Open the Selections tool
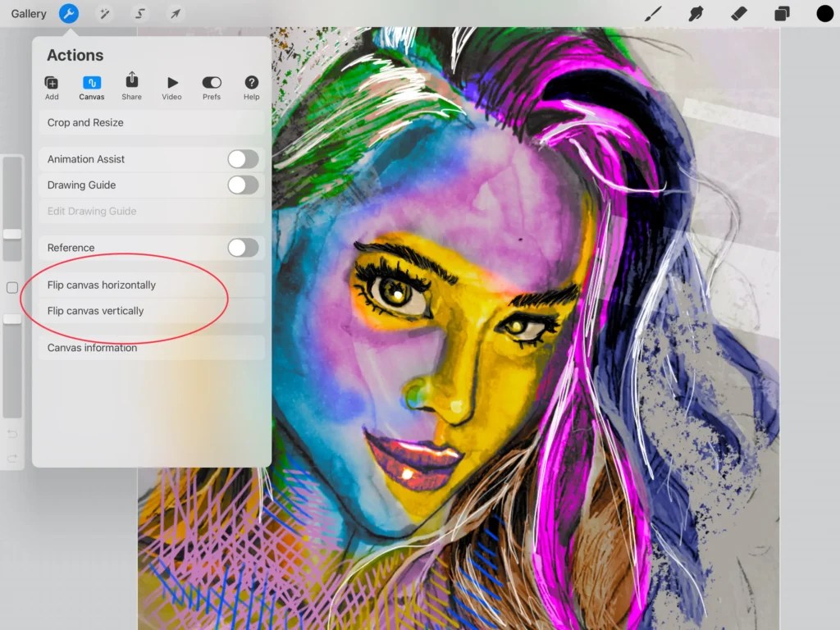This screenshot has height=630, width=840. [141, 13]
